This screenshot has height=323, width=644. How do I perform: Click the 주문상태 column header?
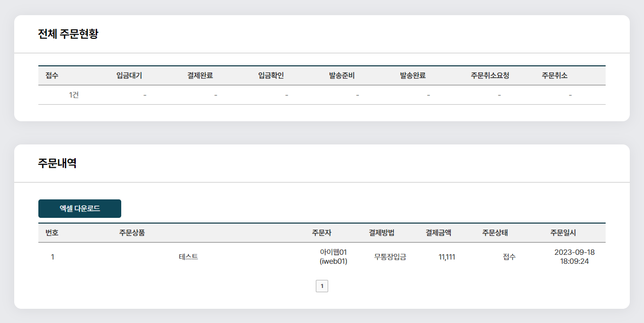(495, 233)
